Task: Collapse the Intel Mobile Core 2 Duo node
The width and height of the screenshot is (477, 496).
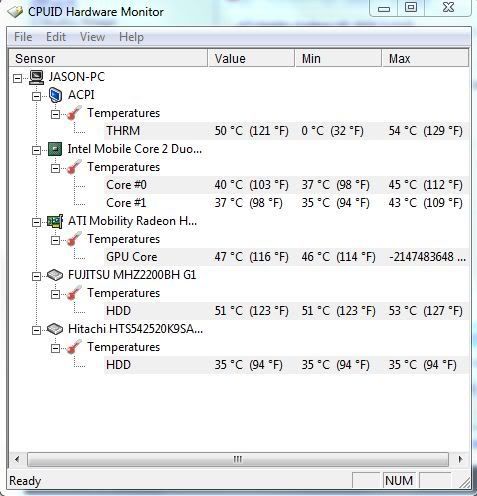Action: tap(36, 150)
